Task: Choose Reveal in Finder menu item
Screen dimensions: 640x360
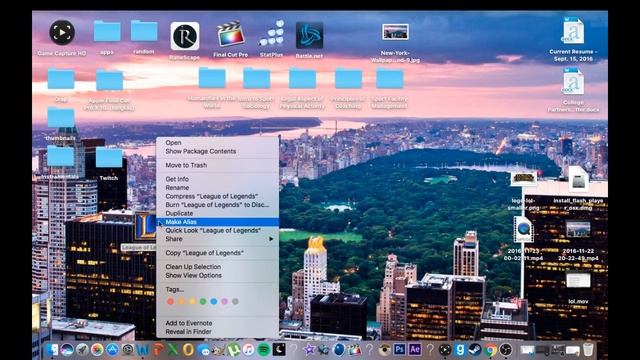Action: click(x=218, y=331)
